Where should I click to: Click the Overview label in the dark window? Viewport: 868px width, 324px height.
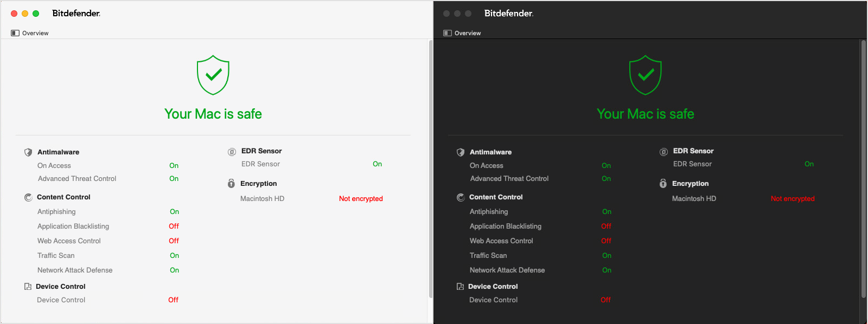tap(468, 33)
